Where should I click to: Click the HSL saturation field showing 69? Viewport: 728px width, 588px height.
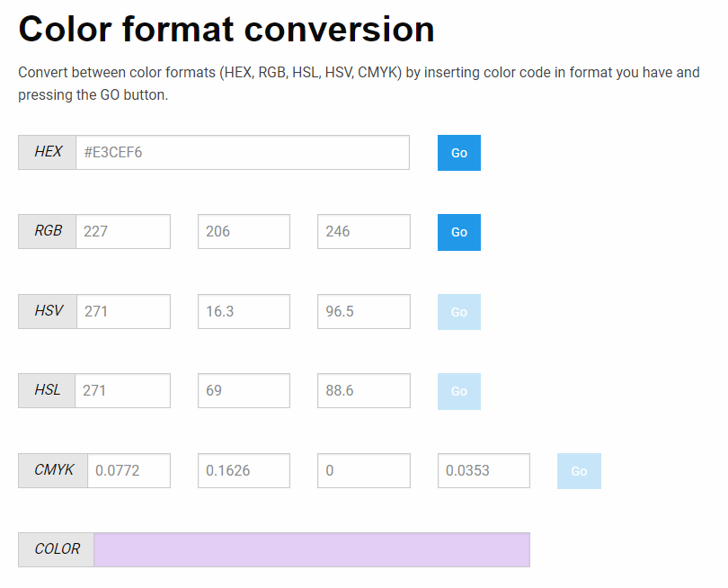pos(244,390)
